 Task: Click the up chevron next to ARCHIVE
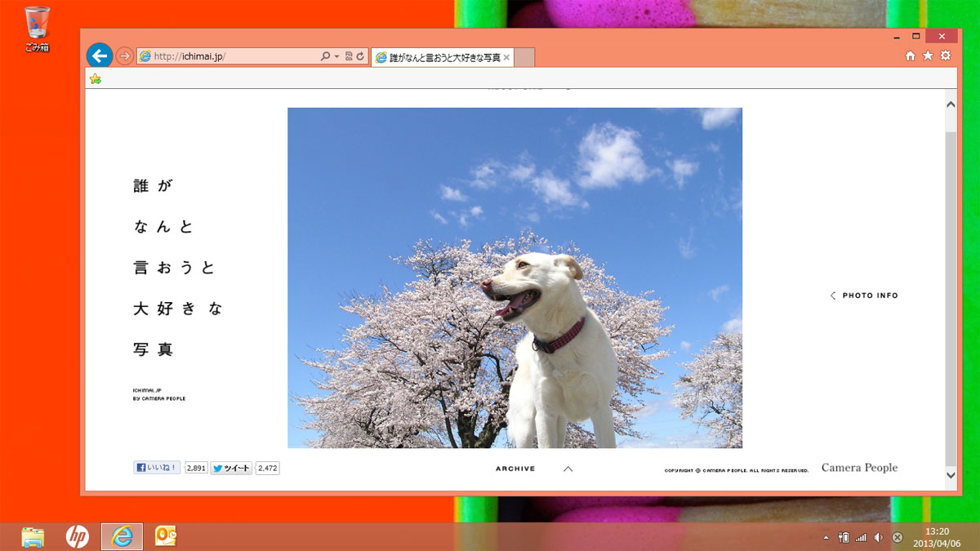point(568,469)
